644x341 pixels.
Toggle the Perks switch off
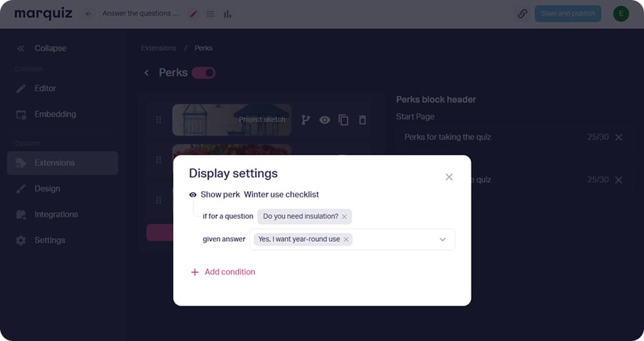coord(204,73)
